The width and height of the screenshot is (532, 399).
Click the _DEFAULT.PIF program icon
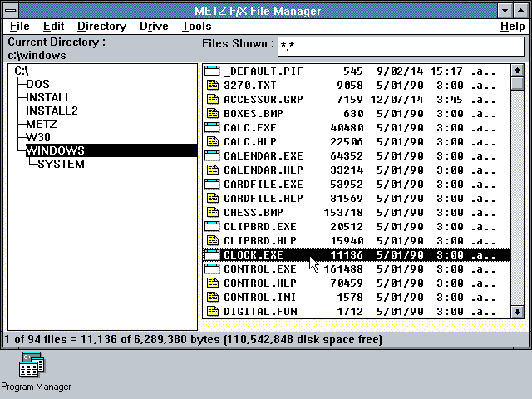[213, 71]
